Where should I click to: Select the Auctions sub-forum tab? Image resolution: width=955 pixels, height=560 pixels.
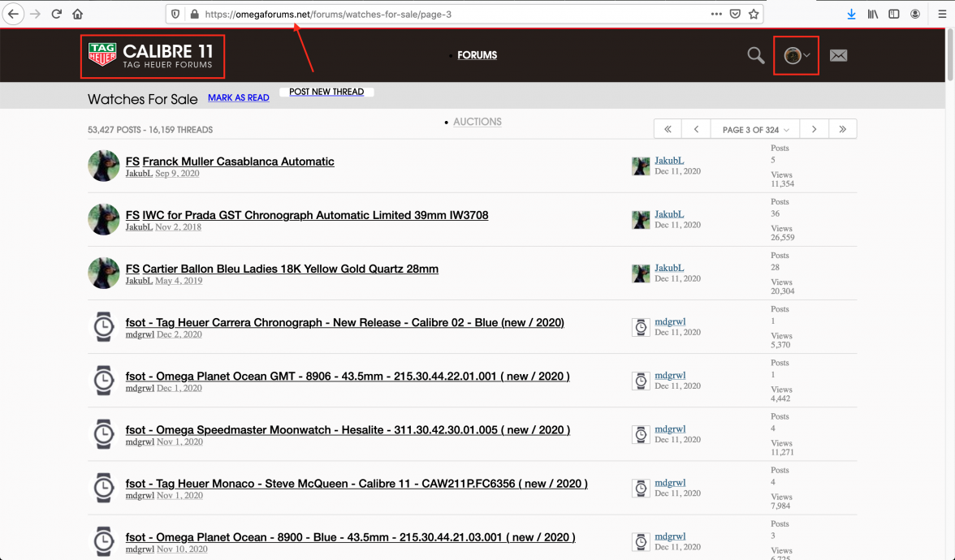pos(477,122)
